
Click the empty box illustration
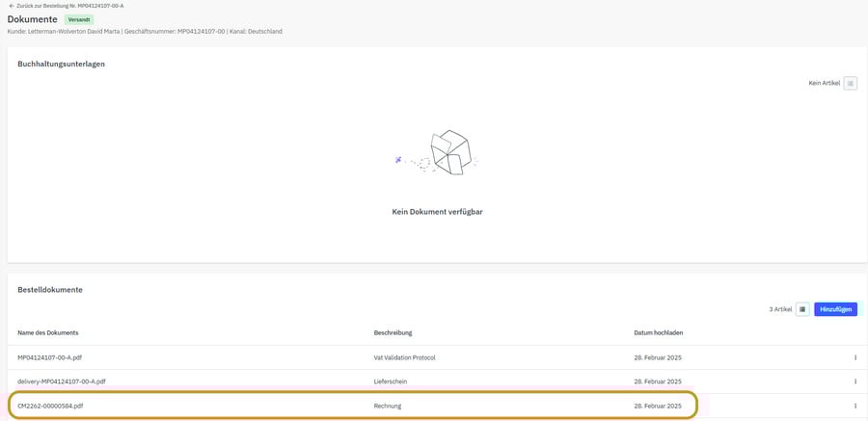tap(449, 153)
